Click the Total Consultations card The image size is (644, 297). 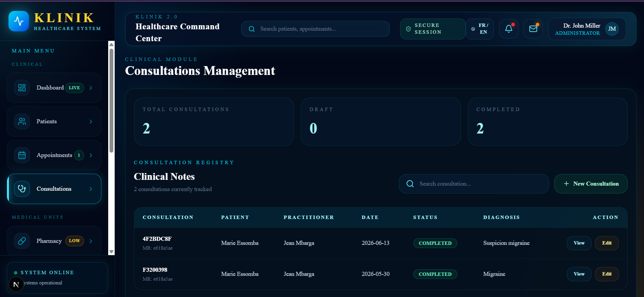tap(214, 122)
